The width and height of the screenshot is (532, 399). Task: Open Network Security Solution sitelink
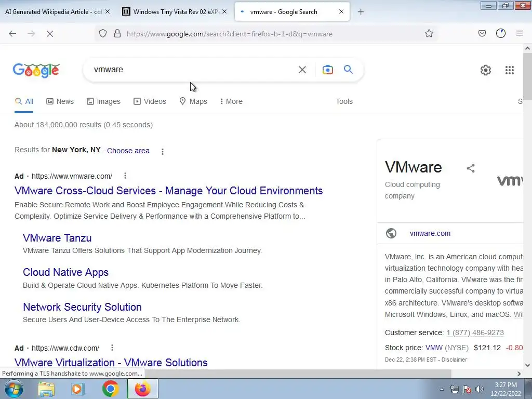(x=83, y=307)
